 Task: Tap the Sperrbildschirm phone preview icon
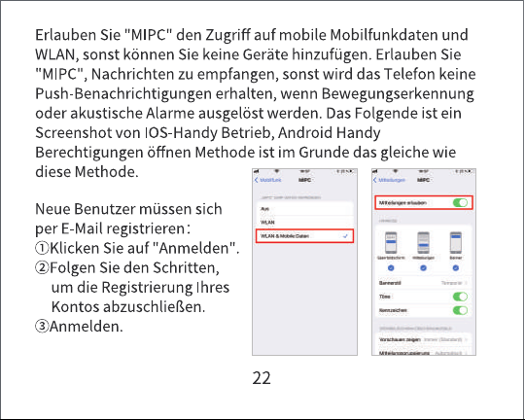391,243
